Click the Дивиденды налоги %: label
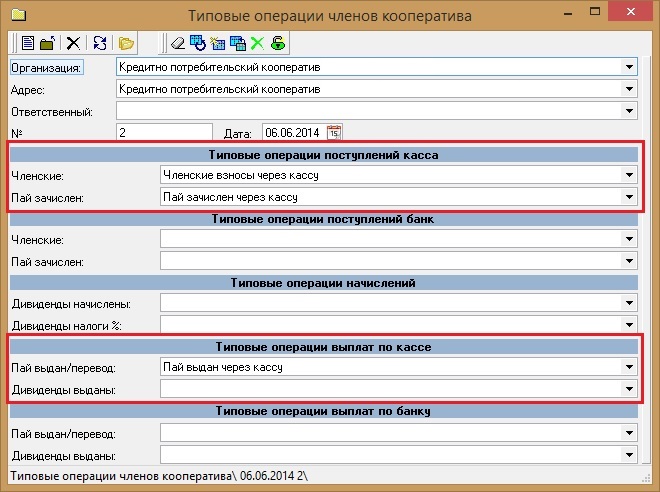This screenshot has width=660, height=492. 67,326
